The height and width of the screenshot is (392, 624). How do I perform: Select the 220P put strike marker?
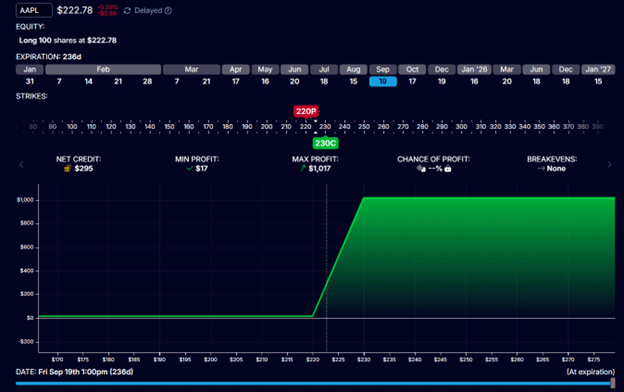(x=306, y=111)
